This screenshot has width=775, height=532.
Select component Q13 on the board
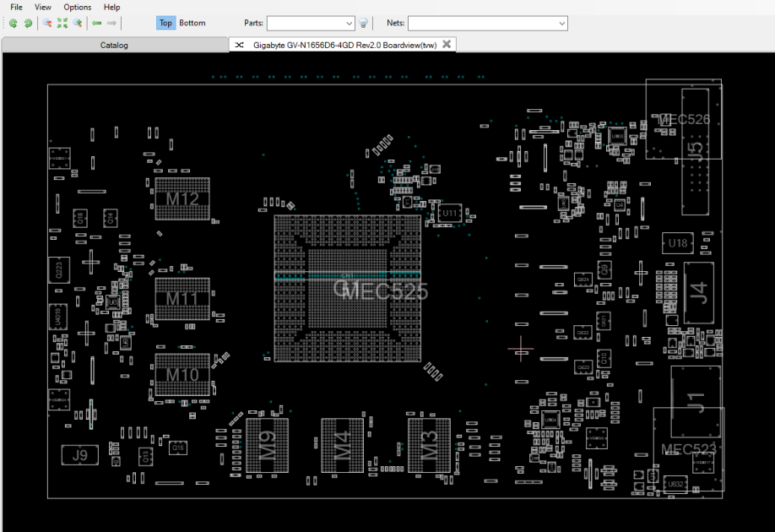[145, 457]
